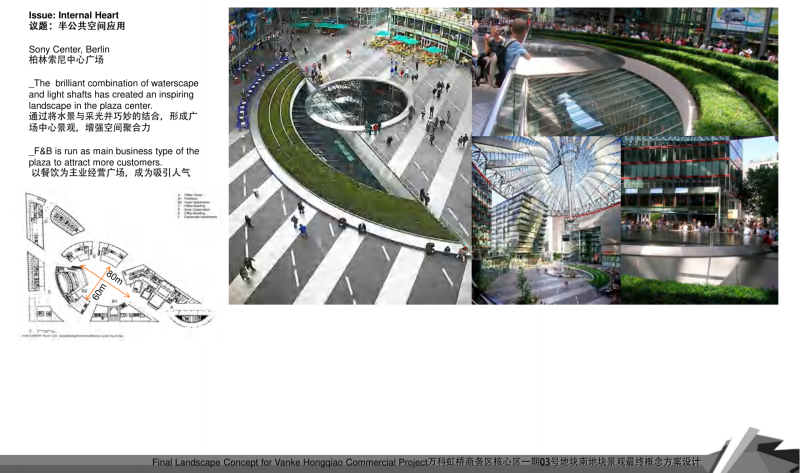Open the aerial plaza photo with crosswalk stripes
Image resolution: width=800 pixels, height=473 pixels.
pyautogui.click(x=350, y=156)
